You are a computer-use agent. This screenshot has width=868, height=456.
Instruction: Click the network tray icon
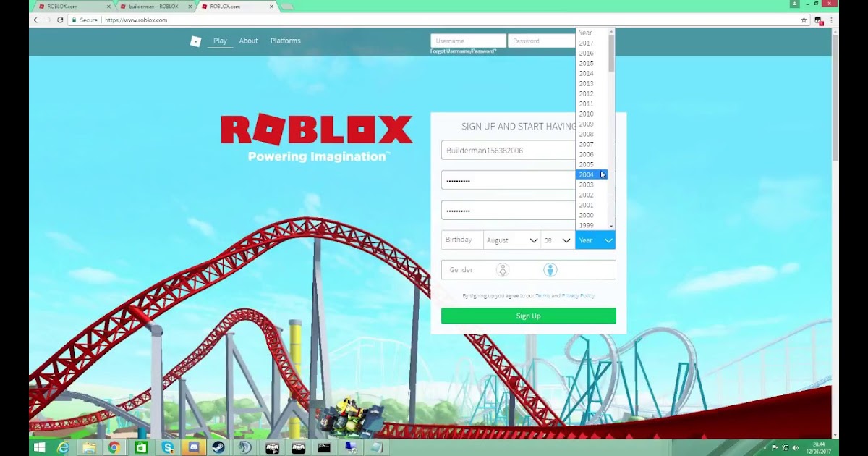click(x=786, y=448)
